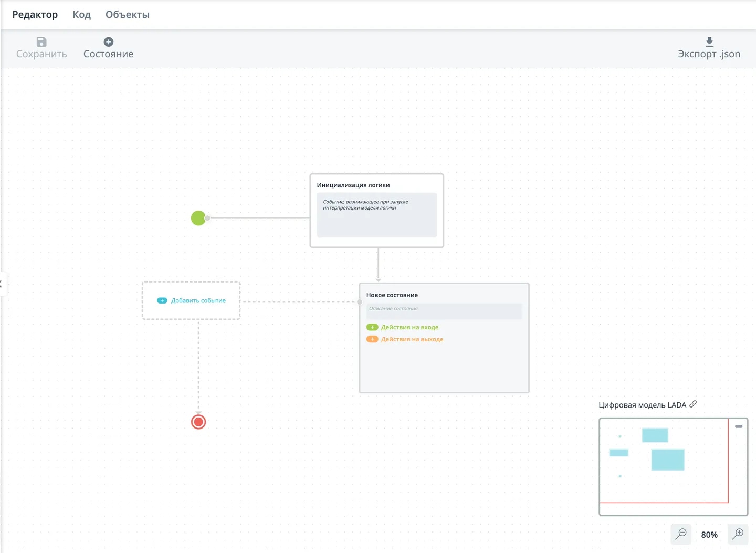Click the Сохранить floppy disk icon

(41, 42)
